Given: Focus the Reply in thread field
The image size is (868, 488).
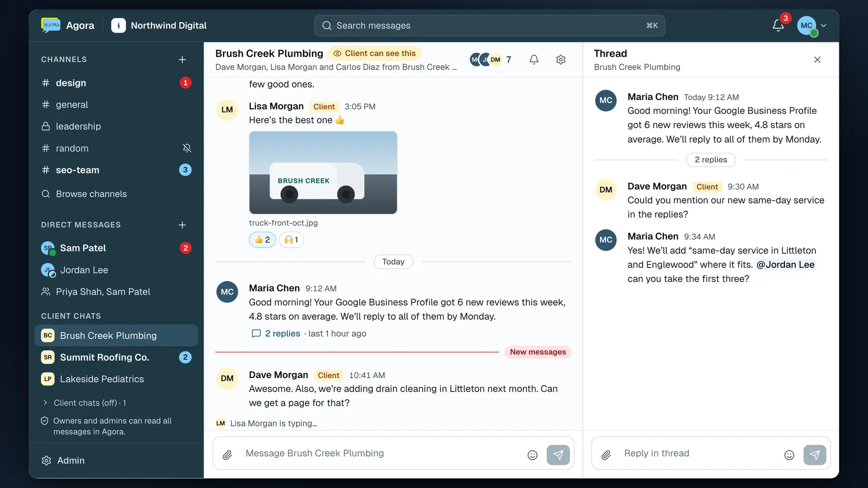Looking at the screenshot, I should click(x=700, y=453).
